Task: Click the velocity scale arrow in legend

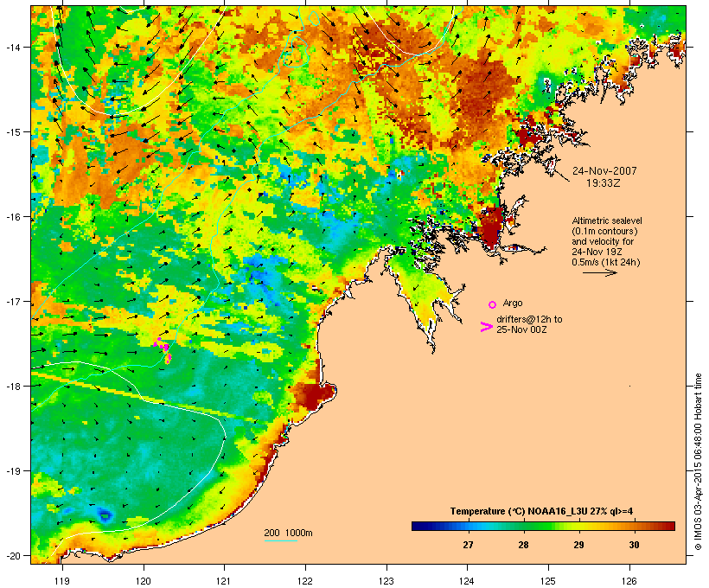Action: [599, 272]
